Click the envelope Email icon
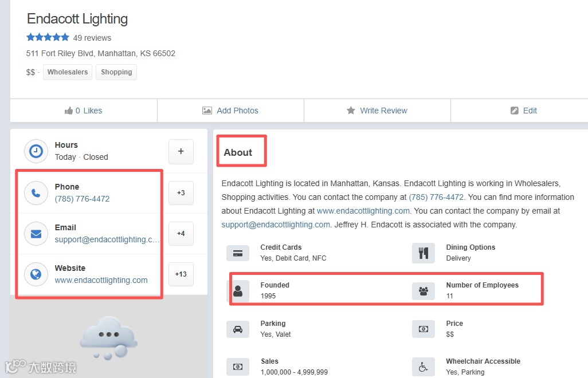This screenshot has height=378, width=588. (36, 234)
